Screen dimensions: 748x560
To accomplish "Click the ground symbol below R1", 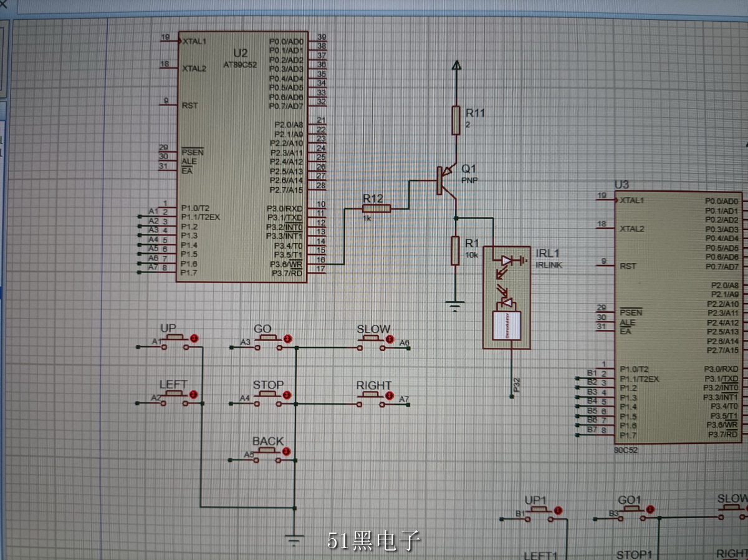I will 456,305.
